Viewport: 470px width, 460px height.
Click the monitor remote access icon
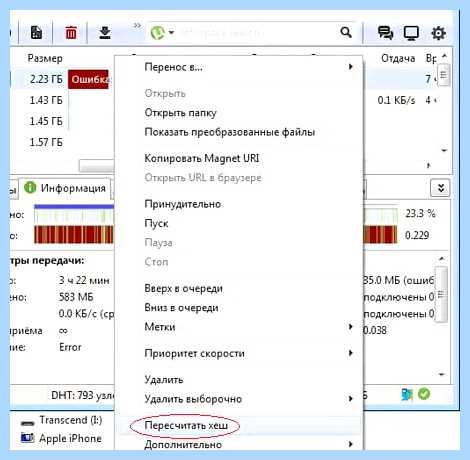(411, 33)
